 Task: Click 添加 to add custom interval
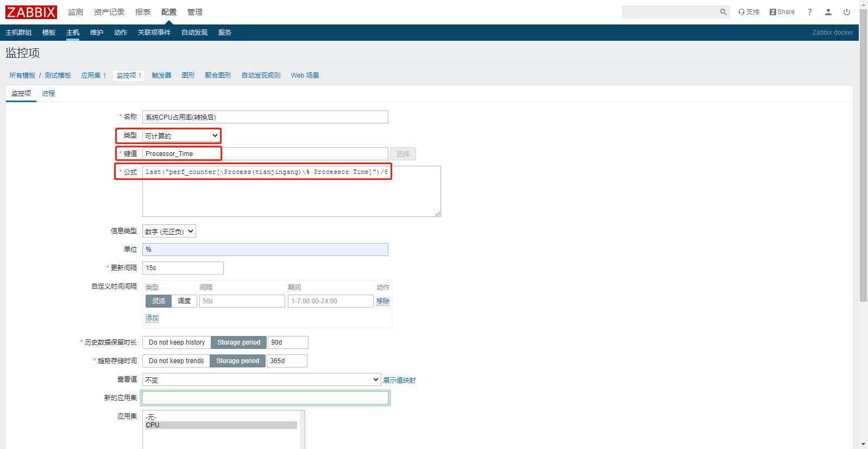tap(152, 318)
